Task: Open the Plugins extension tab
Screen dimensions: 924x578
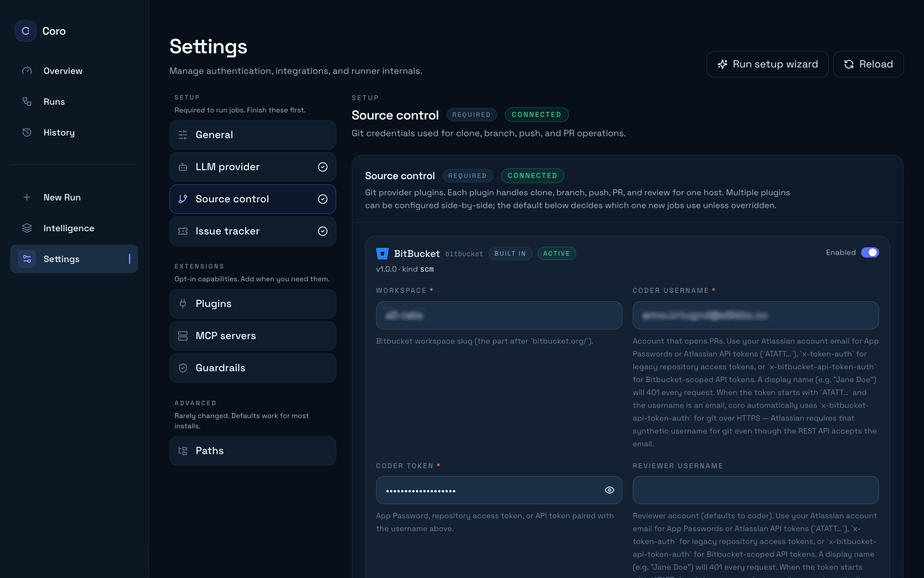Action: [x=253, y=304]
